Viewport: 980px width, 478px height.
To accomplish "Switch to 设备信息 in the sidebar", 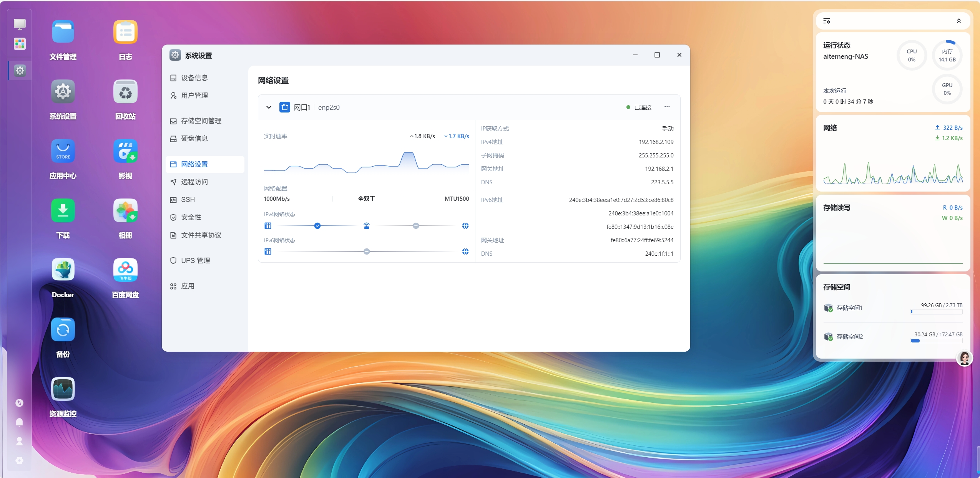I will tap(194, 78).
